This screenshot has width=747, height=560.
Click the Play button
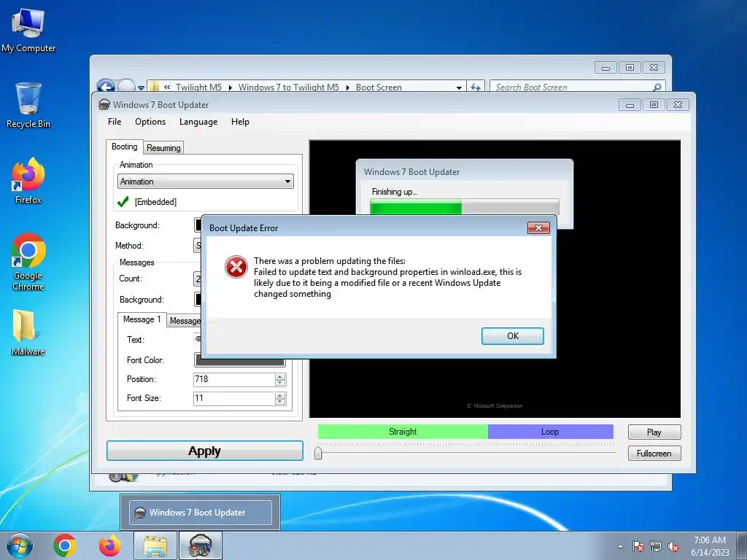[x=654, y=432]
